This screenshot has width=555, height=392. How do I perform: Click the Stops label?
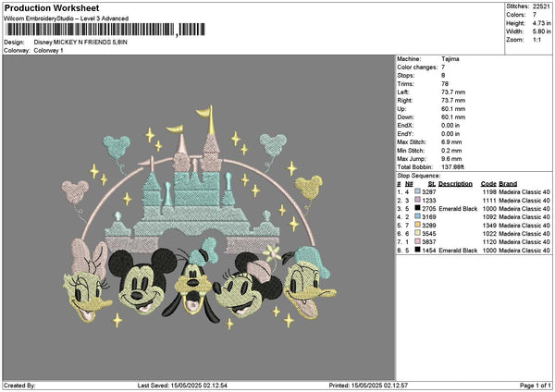tap(406, 76)
